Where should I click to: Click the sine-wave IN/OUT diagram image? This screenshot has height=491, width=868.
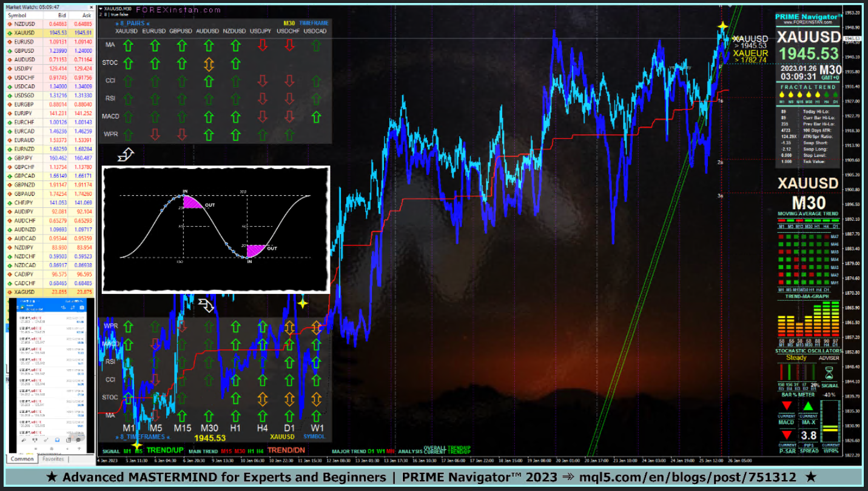click(x=215, y=230)
